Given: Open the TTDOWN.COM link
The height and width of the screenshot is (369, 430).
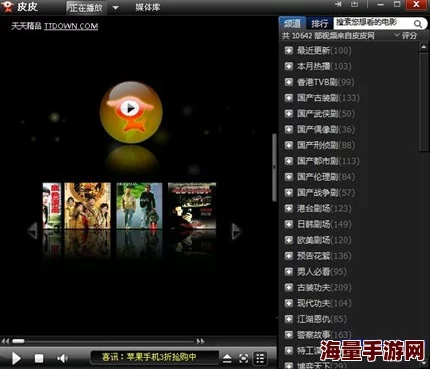Looking at the screenshot, I should 71,26.
